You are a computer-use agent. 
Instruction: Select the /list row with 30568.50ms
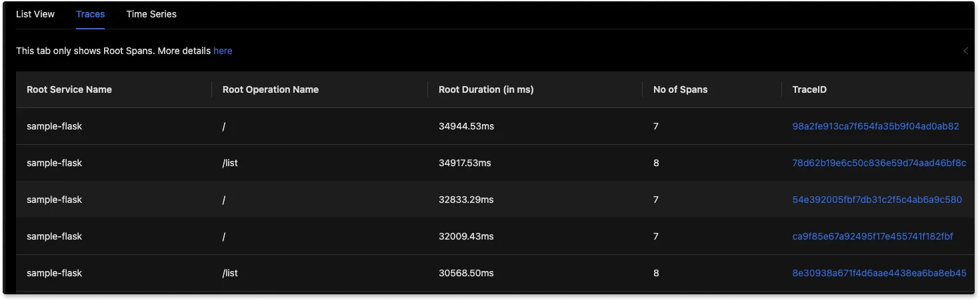[x=495, y=273]
